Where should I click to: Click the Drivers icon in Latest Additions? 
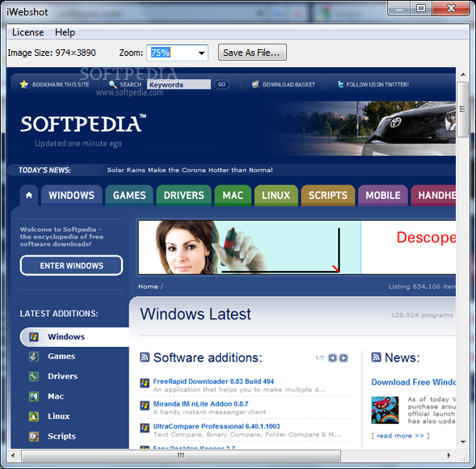(34, 376)
